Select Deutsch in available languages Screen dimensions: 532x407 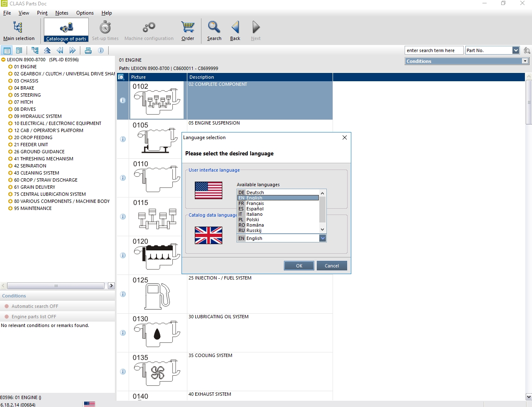coord(278,192)
